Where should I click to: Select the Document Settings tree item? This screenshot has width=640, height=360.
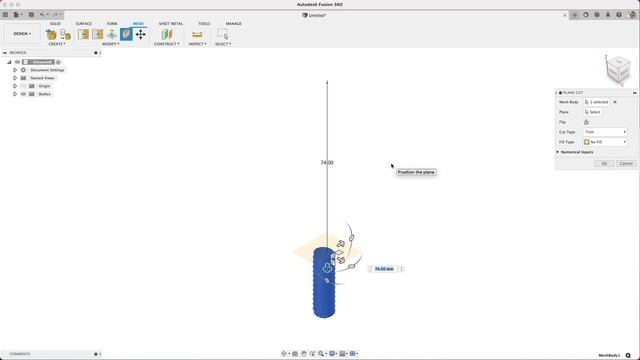click(47, 70)
